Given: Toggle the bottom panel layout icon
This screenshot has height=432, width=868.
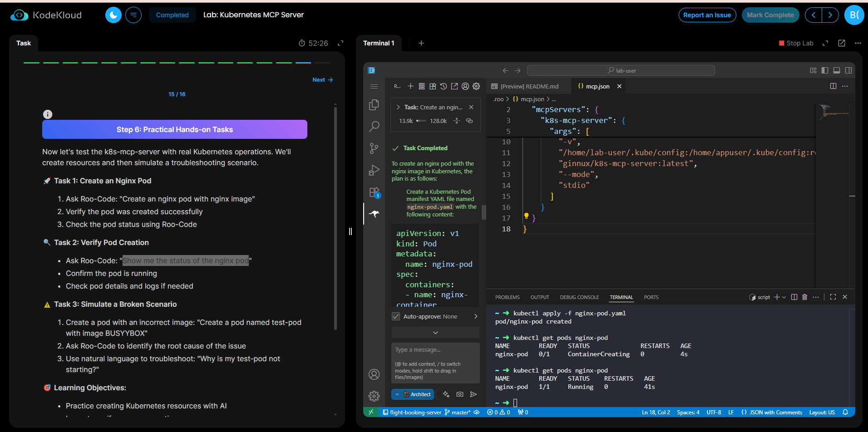Looking at the screenshot, I should pos(837,70).
